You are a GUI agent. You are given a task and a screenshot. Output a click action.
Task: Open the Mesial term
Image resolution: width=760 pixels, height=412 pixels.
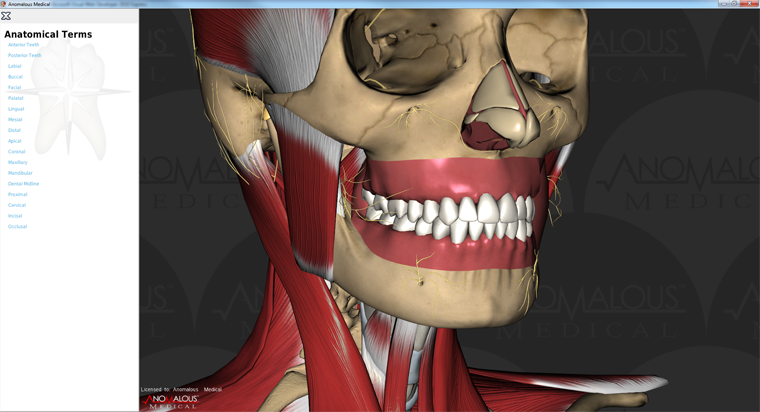[15, 120]
